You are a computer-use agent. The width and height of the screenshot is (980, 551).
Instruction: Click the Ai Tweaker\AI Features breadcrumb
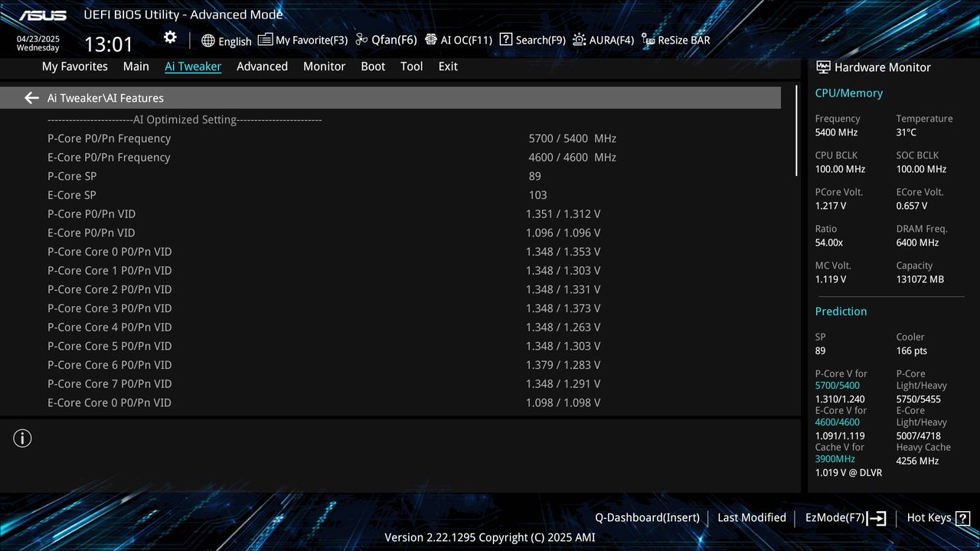pos(106,98)
